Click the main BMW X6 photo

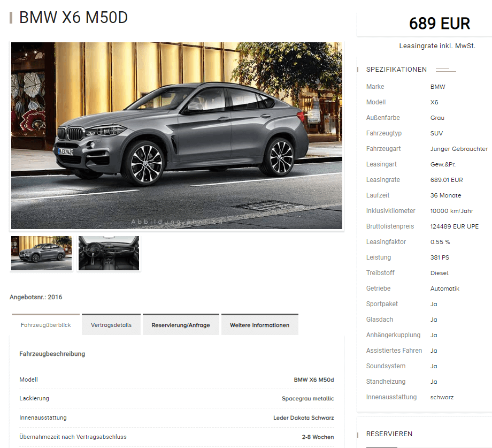coord(176,135)
